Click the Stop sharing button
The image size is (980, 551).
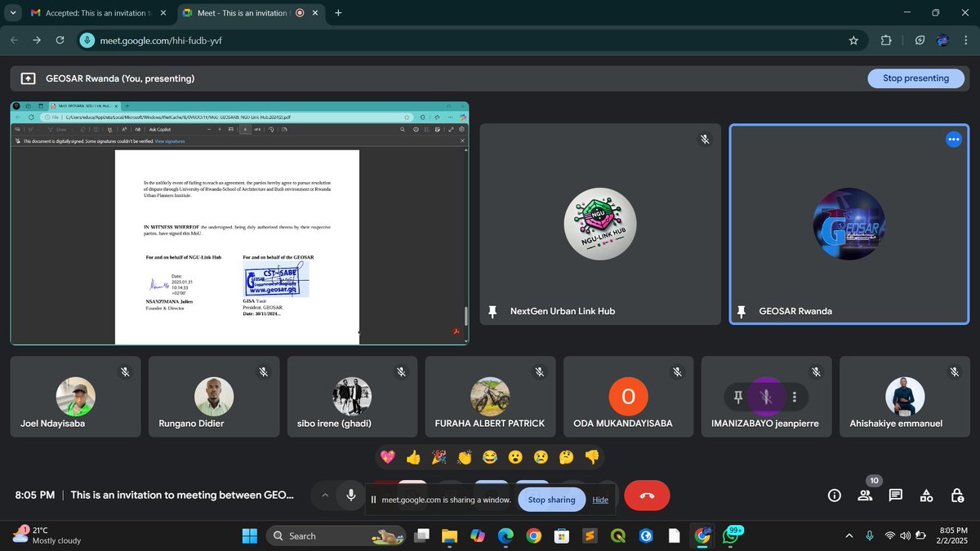pyautogui.click(x=551, y=500)
